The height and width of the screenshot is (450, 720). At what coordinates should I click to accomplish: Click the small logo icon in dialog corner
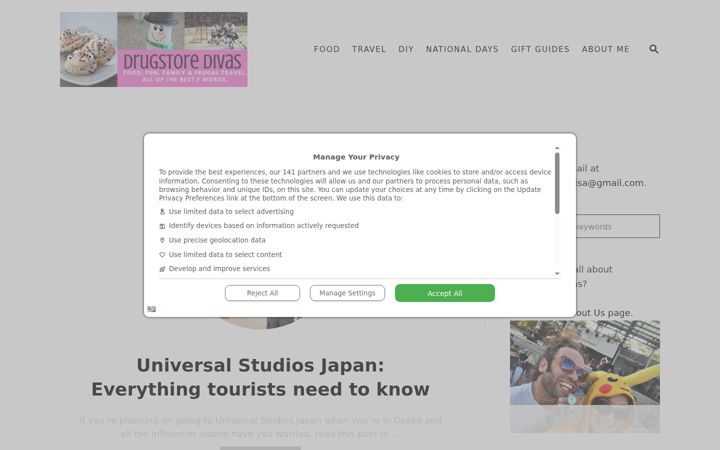[152, 309]
